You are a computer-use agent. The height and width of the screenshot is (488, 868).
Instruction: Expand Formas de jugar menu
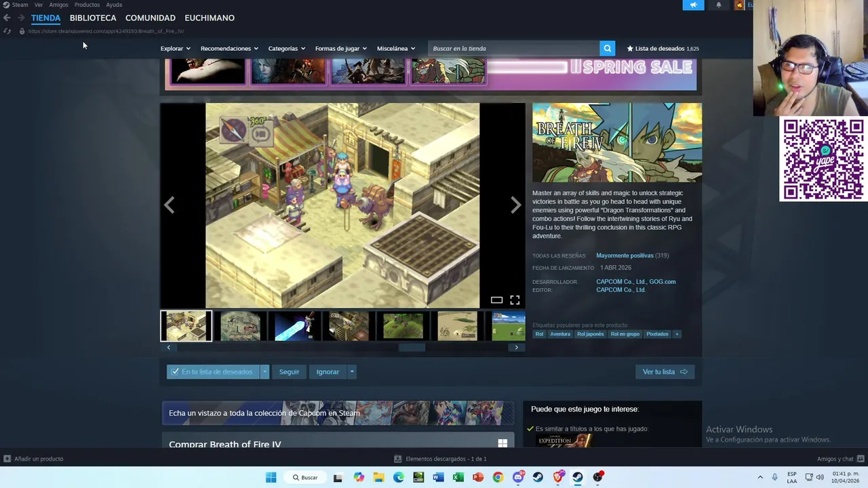point(340,48)
